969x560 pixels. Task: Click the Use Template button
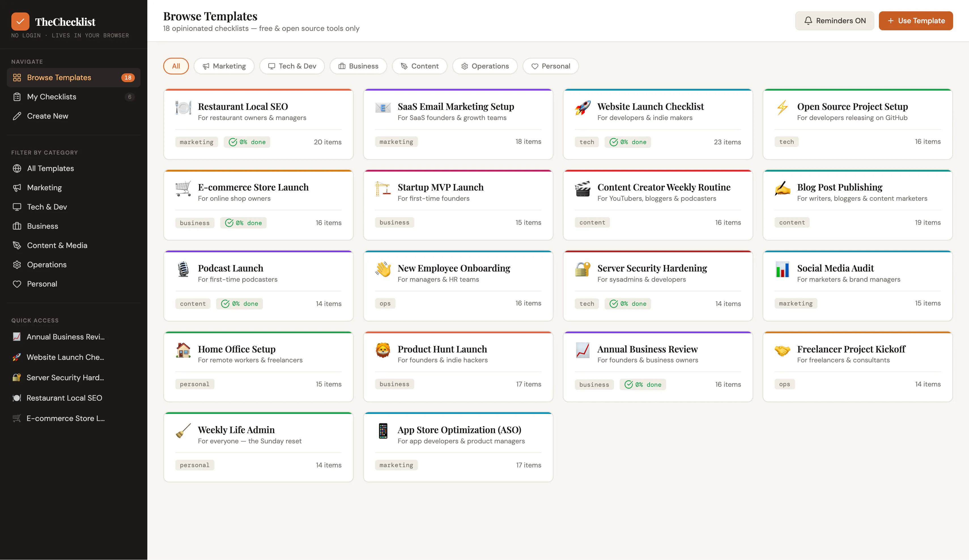click(x=915, y=21)
